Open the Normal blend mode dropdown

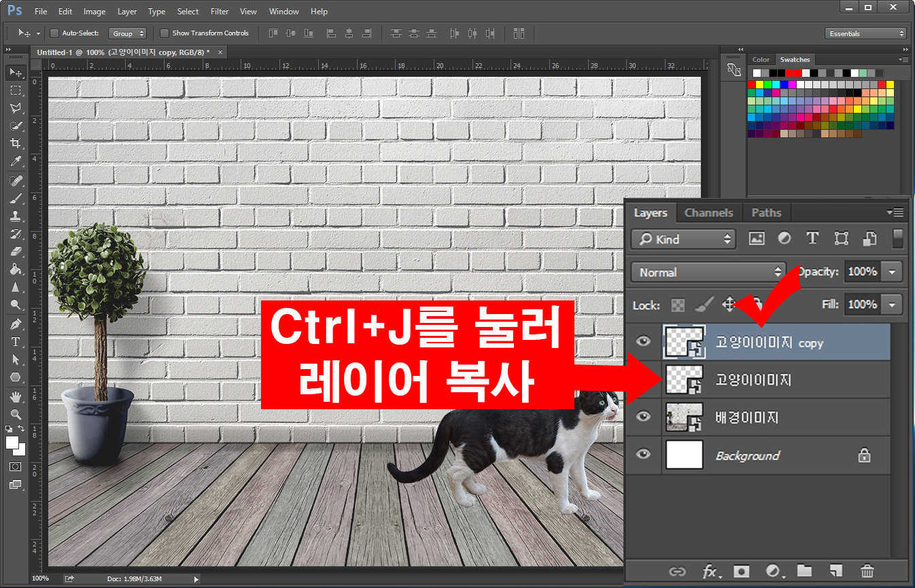(x=707, y=271)
